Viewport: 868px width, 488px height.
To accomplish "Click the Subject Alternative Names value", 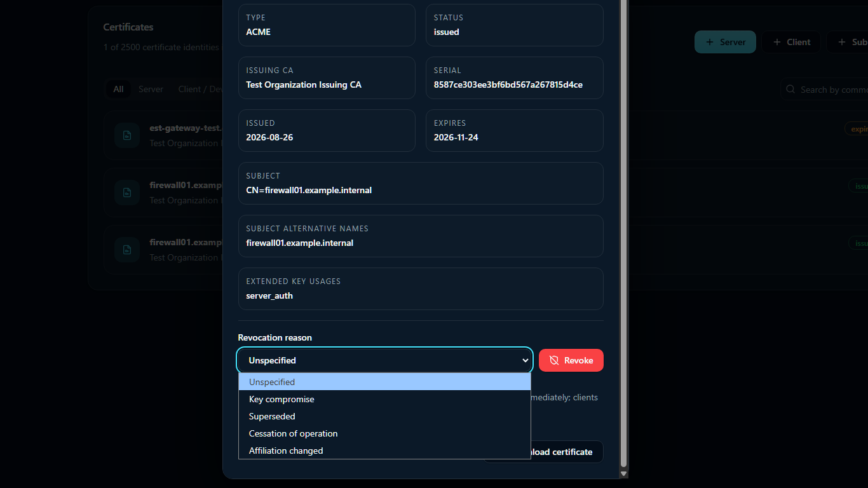I will click(299, 243).
